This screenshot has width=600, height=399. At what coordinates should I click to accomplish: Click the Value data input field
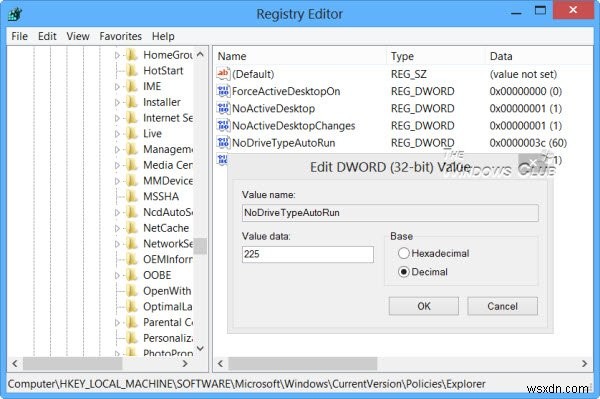308,254
